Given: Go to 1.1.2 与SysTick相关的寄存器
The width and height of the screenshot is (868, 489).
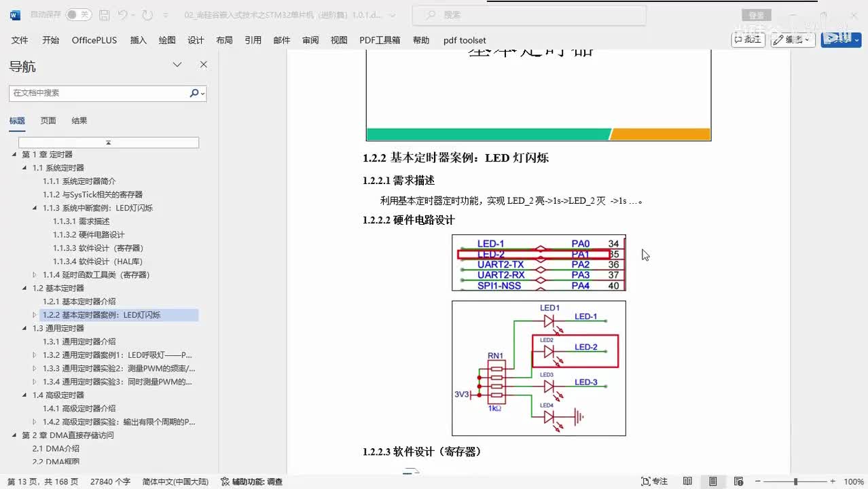Looking at the screenshot, I should coord(93,195).
